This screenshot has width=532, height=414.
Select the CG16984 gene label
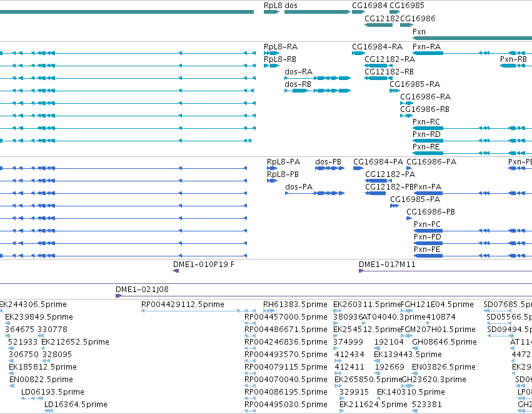click(x=369, y=6)
